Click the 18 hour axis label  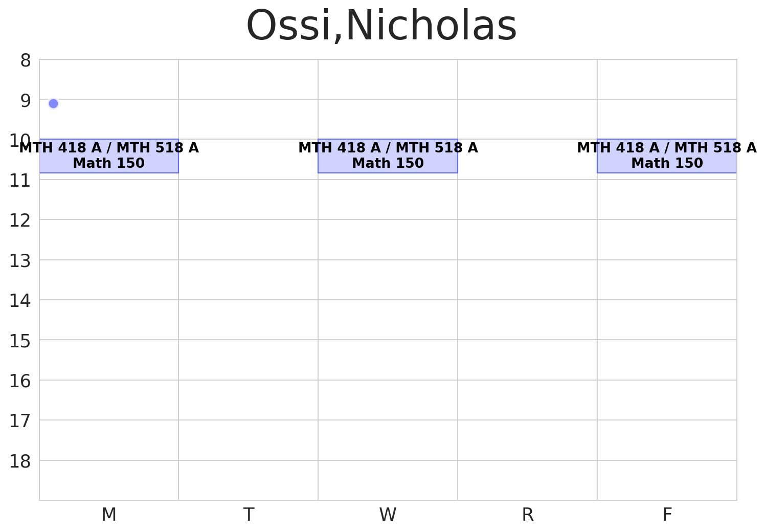coord(20,462)
